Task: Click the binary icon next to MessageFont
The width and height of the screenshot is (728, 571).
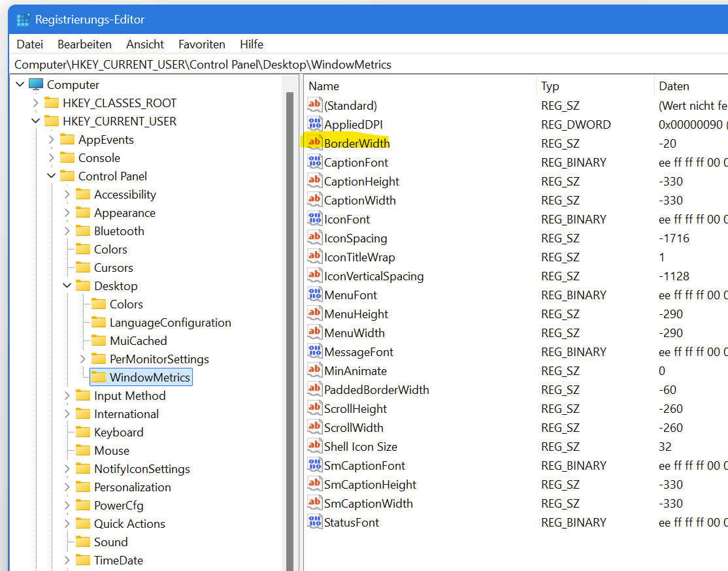Action: (315, 351)
